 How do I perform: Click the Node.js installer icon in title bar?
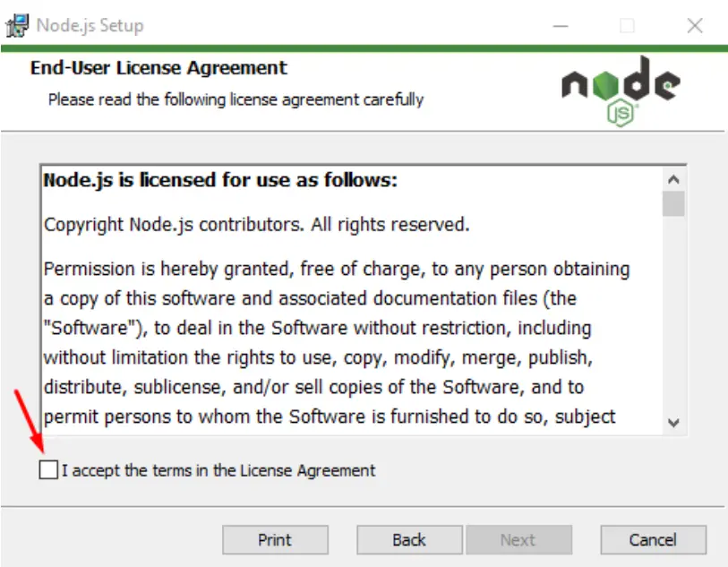coord(17,26)
